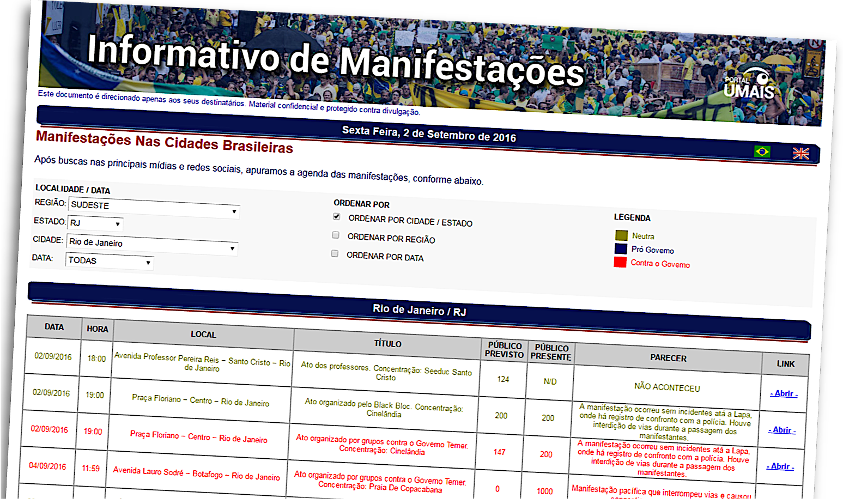This screenshot has width=843, height=504.
Task: Click the LOCAL column header
Action: pos(203,334)
